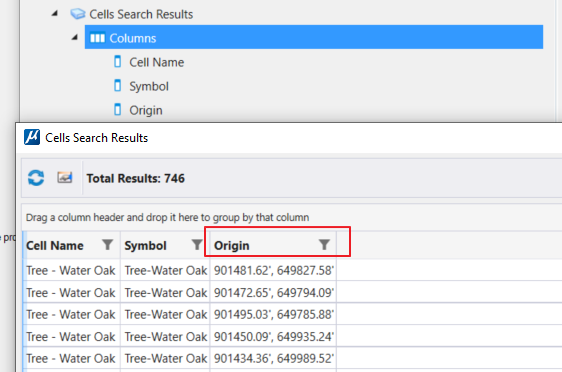562x372 pixels.
Task: Open the Origin column filter
Action: tap(324, 245)
